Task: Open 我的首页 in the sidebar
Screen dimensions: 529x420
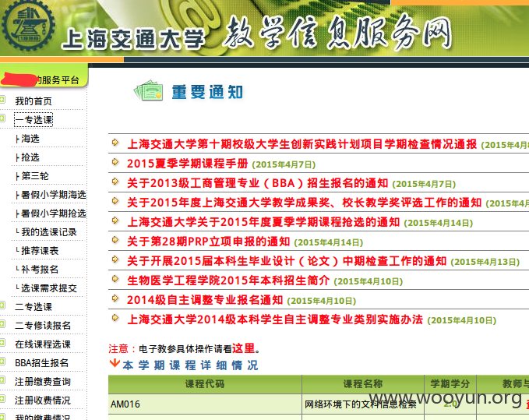Action: coord(34,101)
